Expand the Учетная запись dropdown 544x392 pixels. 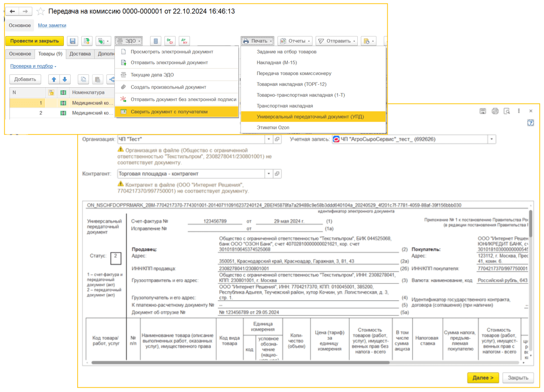click(x=491, y=139)
